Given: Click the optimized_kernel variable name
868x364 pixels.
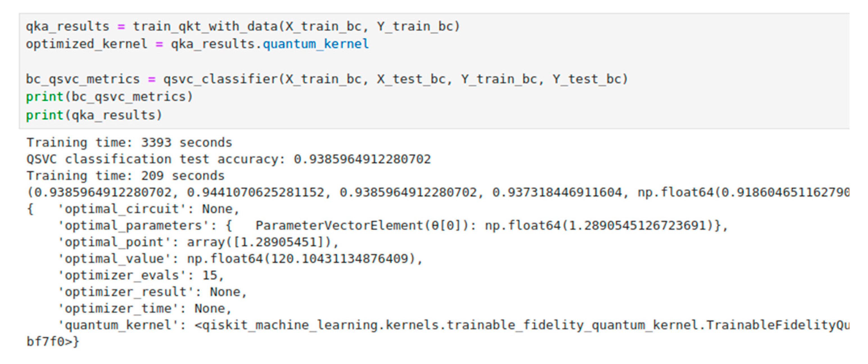Looking at the screenshot, I should [86, 44].
